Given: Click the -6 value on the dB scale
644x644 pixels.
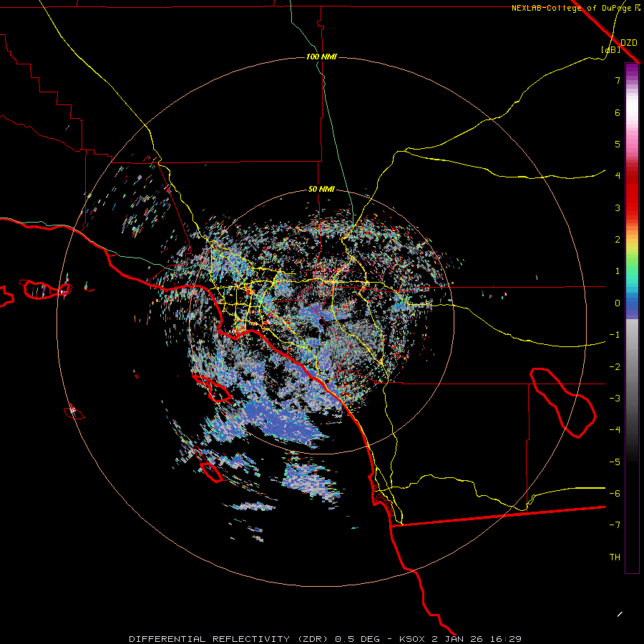Looking at the screenshot, I should [x=615, y=494].
